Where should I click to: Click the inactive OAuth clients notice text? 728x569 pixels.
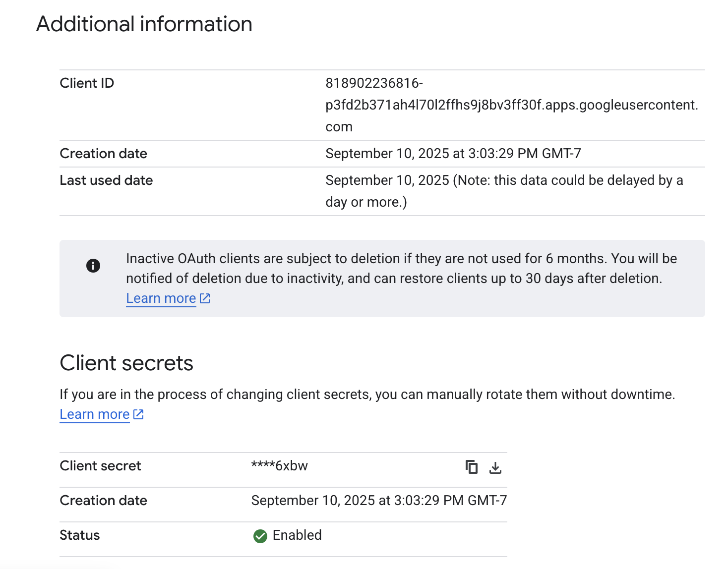[x=401, y=268]
